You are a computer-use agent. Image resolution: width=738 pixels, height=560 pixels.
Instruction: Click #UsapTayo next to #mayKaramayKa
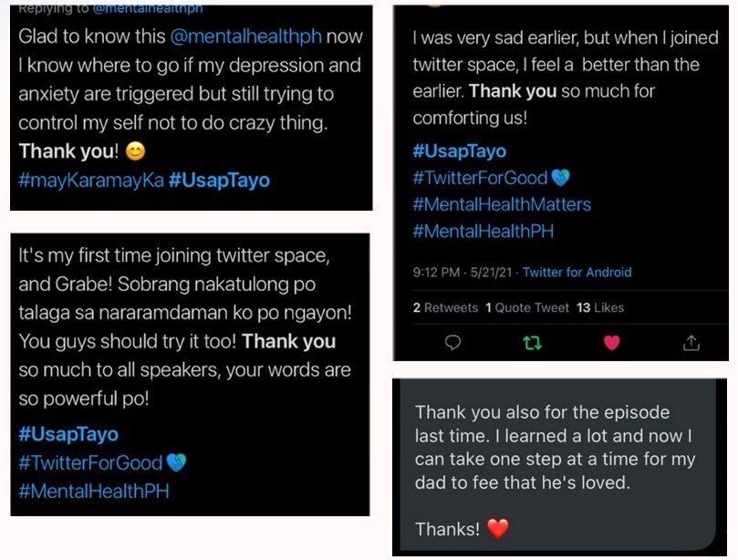[x=220, y=180]
